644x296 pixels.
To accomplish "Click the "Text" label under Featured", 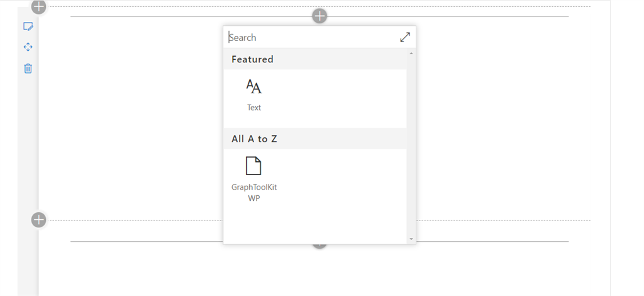I will click(x=254, y=108).
